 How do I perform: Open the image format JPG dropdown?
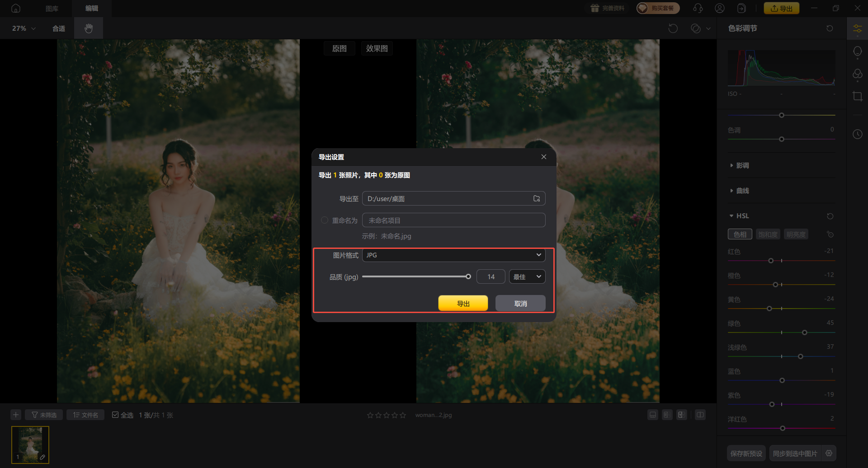pyautogui.click(x=453, y=255)
